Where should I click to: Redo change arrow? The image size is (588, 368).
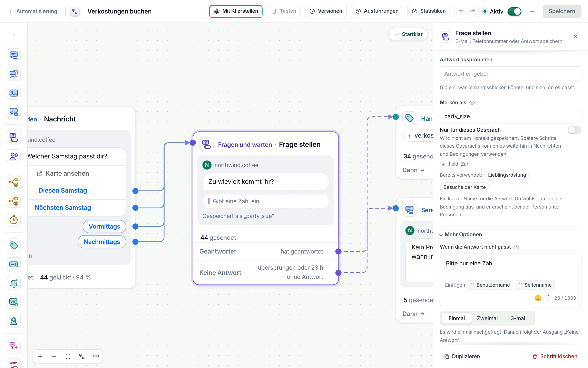473,11
